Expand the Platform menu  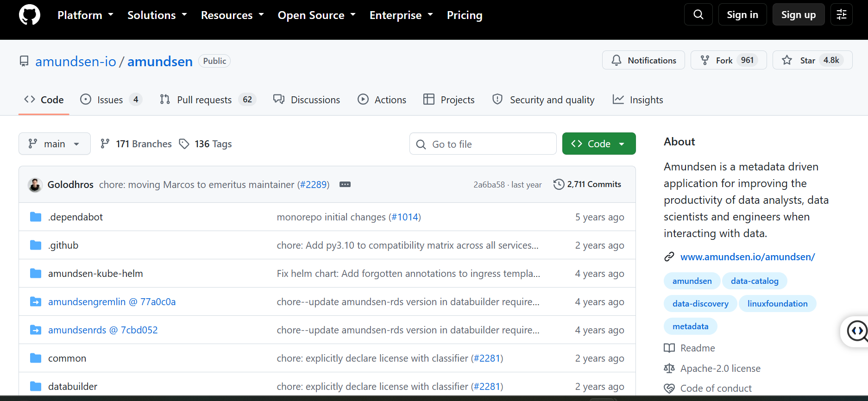coord(85,15)
